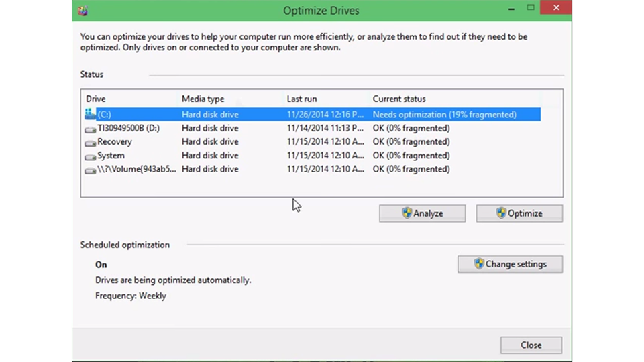Click the TI30949500B (D:) drive icon

(x=91, y=129)
